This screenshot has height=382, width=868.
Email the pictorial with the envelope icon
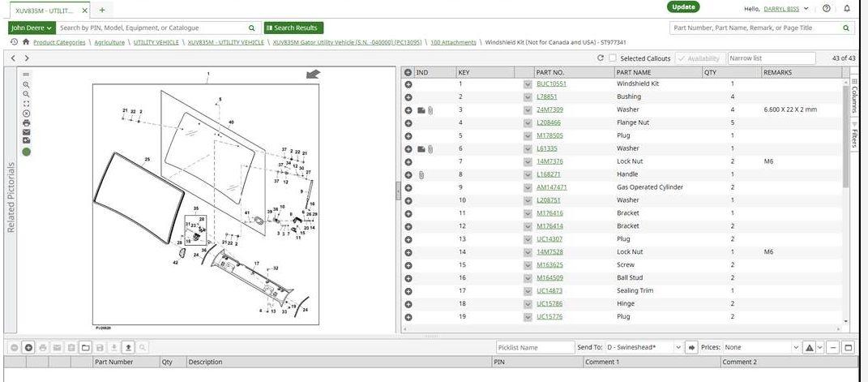[26, 131]
